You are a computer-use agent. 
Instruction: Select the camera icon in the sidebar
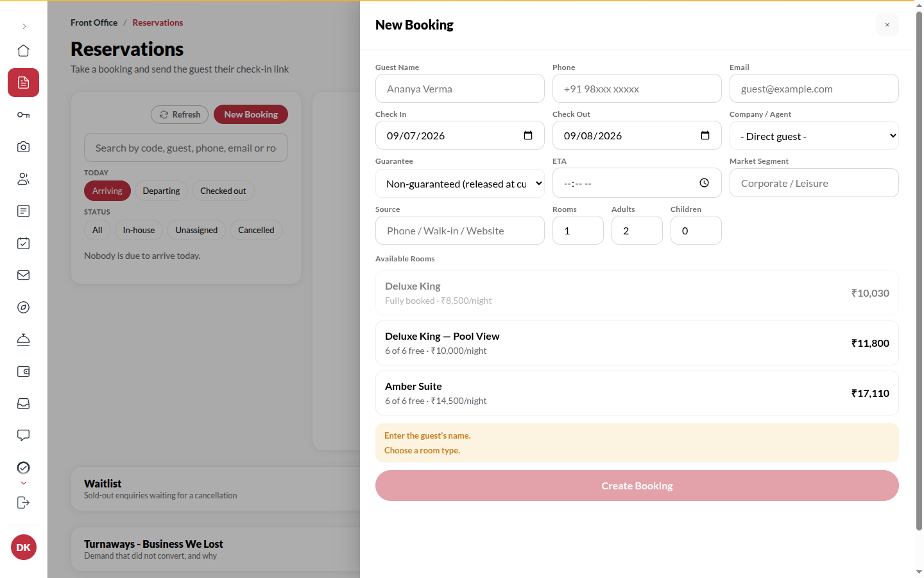click(24, 147)
